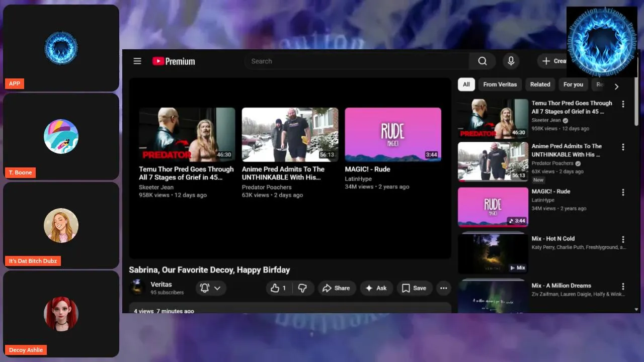Click endscreen title Anime Pred Admits To The
This screenshot has width=644, height=362.
pyautogui.click(x=283, y=173)
